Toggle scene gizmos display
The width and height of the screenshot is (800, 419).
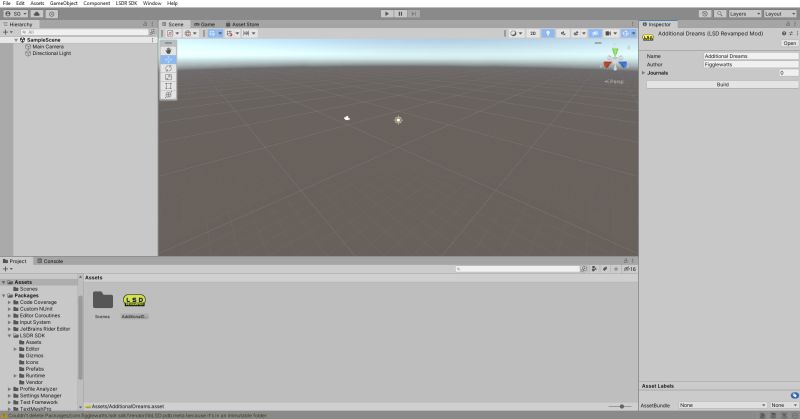[x=626, y=33]
